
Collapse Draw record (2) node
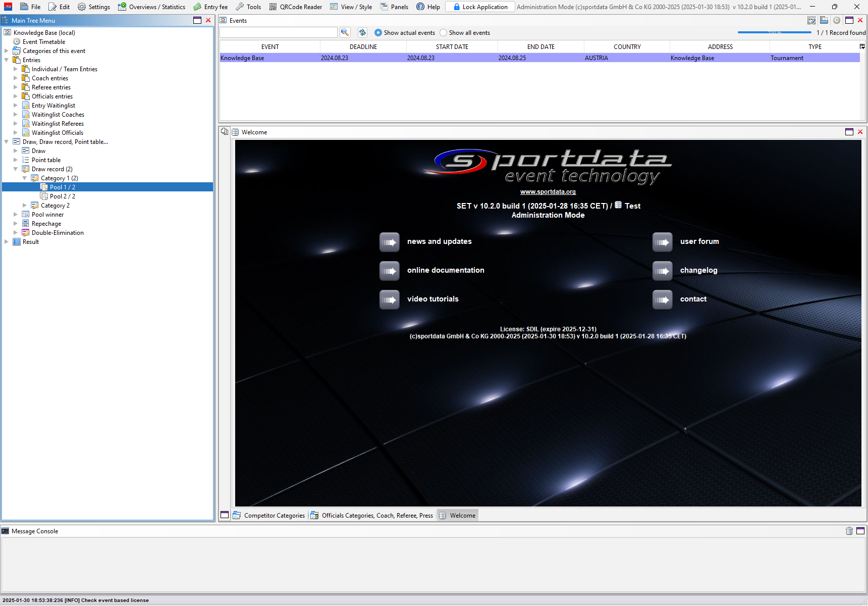coord(16,169)
